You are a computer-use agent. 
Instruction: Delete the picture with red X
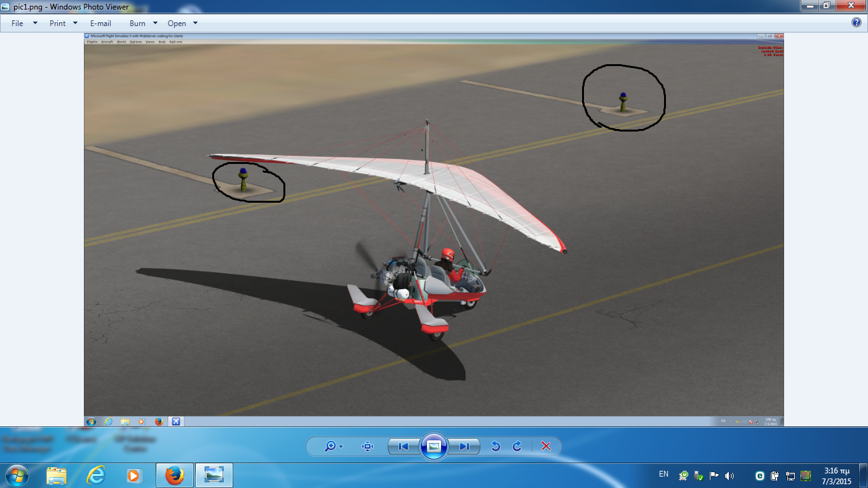tap(546, 447)
